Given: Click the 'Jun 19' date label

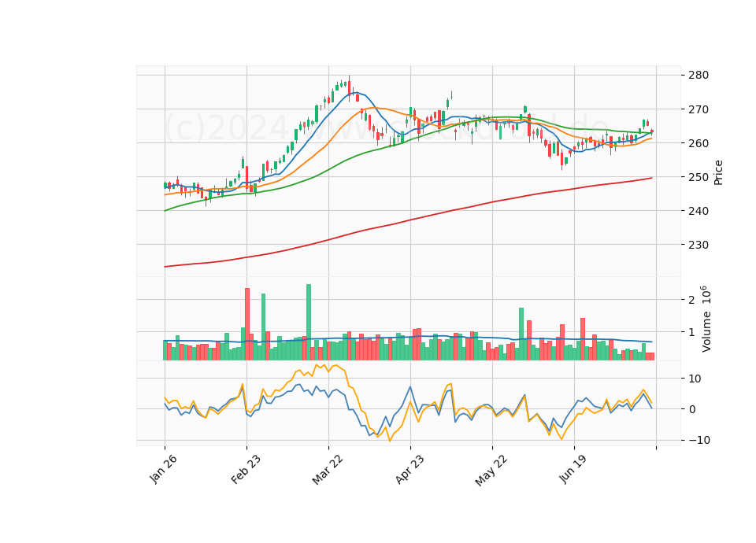Looking at the screenshot, I should (573, 469).
